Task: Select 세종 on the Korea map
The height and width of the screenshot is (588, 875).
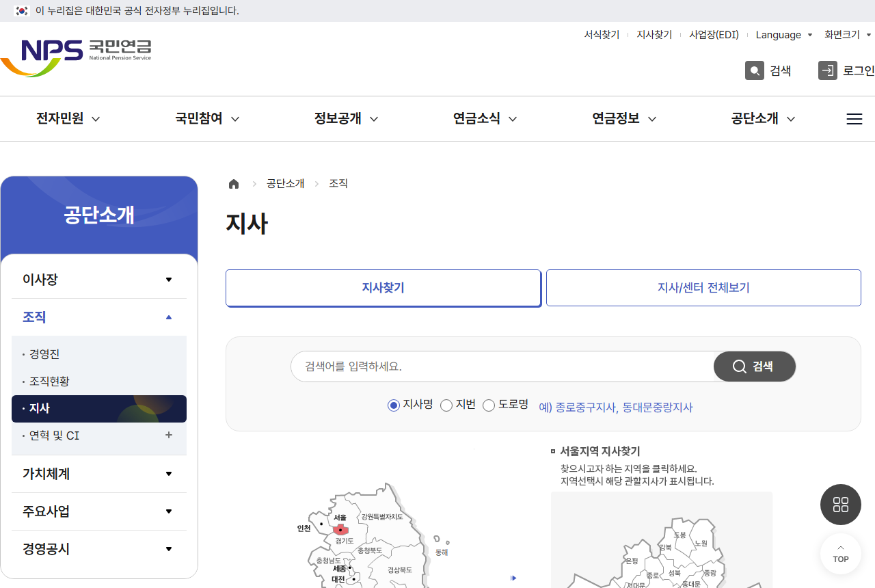Action: coord(339,569)
